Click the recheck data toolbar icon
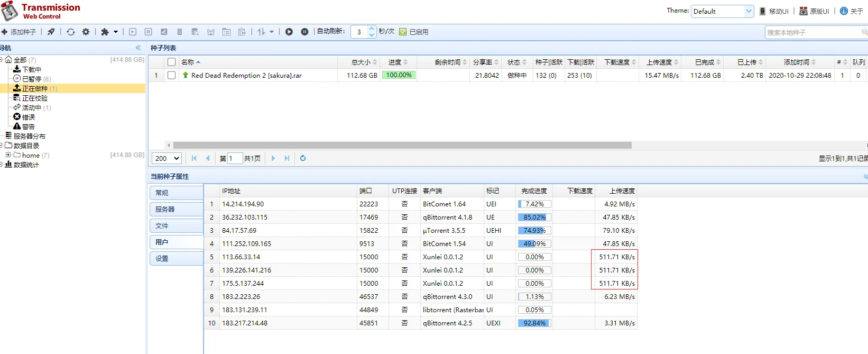The height and width of the screenshot is (354, 868). [195, 32]
